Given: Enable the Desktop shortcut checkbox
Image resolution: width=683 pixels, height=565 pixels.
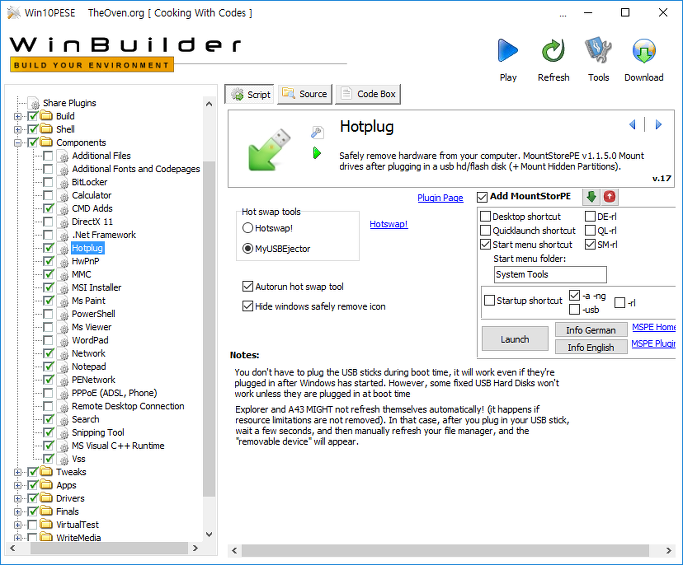Looking at the screenshot, I should [x=485, y=216].
